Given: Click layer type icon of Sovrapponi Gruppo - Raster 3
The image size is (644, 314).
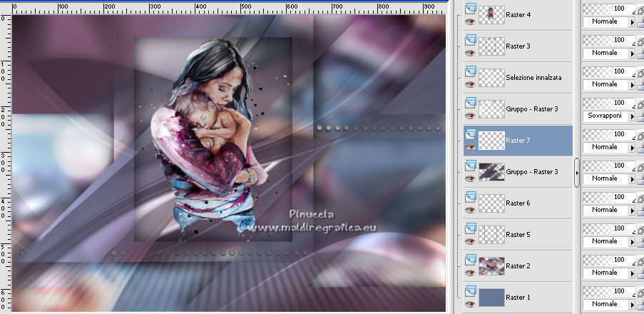Looking at the screenshot, I should tap(471, 103).
